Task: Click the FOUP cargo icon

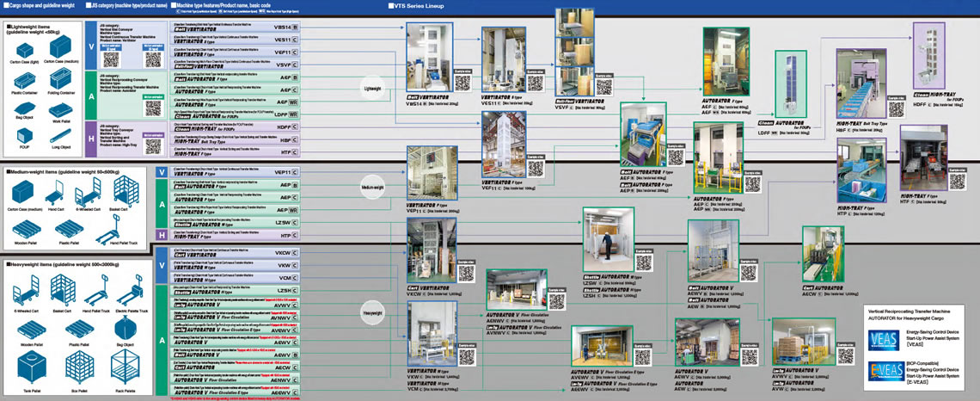Action: coord(26,136)
